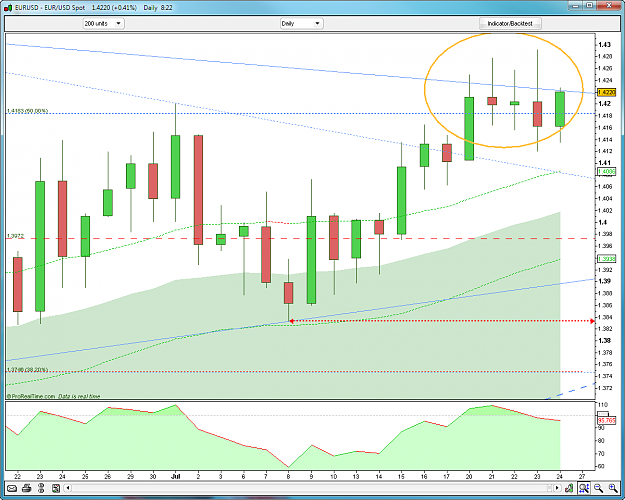Click the 1.3938 indicator value label
The height and width of the screenshot is (500, 625).
(607, 259)
